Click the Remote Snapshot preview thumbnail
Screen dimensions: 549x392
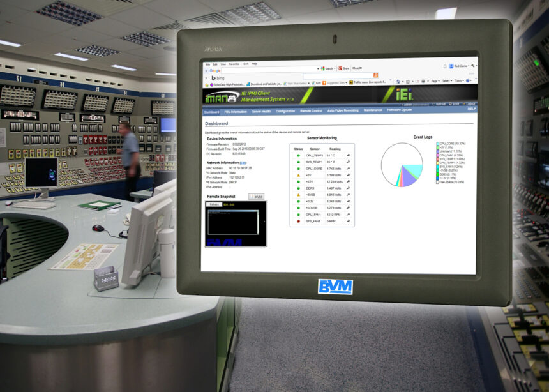(x=236, y=223)
